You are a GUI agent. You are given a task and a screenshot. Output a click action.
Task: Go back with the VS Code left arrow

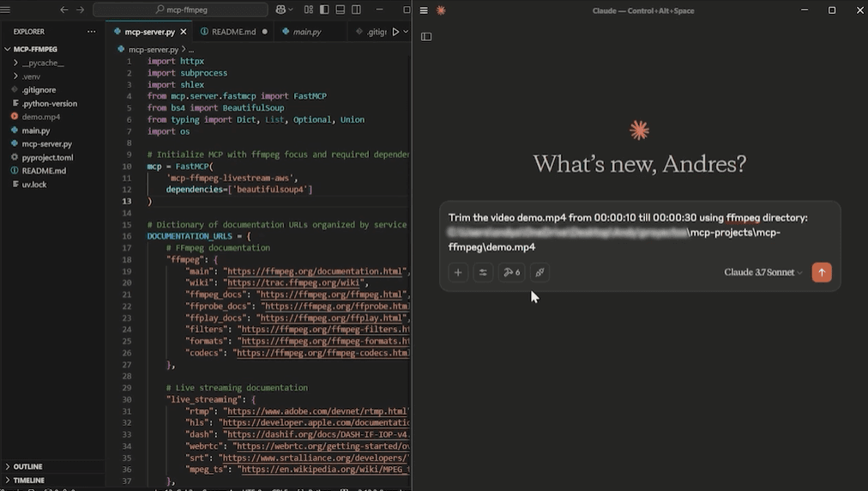pos(64,9)
